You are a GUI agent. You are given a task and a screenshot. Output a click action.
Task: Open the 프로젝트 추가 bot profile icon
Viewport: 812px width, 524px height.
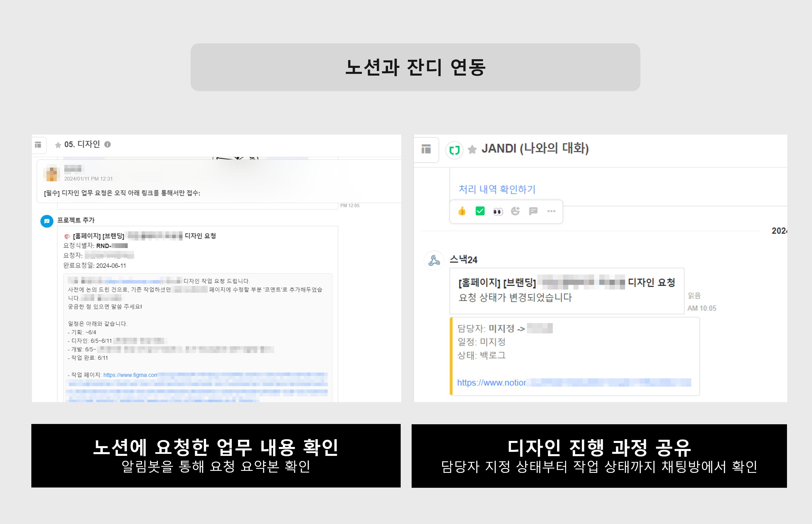point(47,221)
